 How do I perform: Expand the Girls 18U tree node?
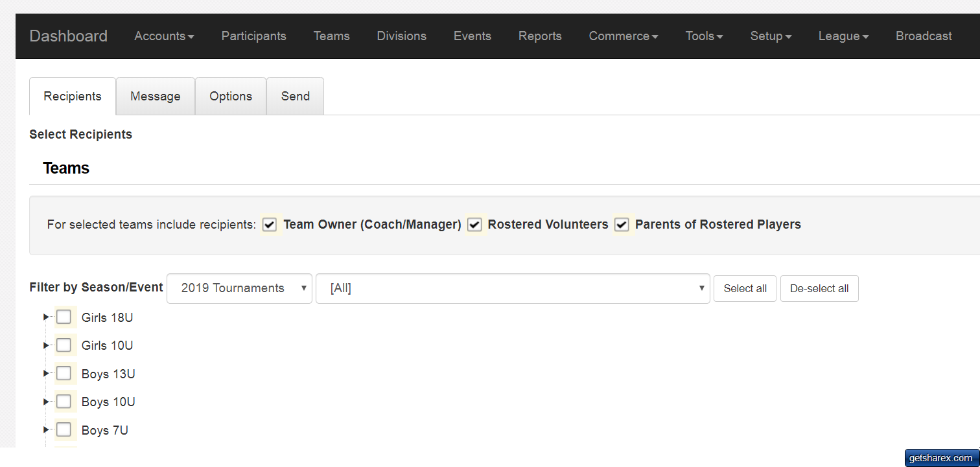46,317
